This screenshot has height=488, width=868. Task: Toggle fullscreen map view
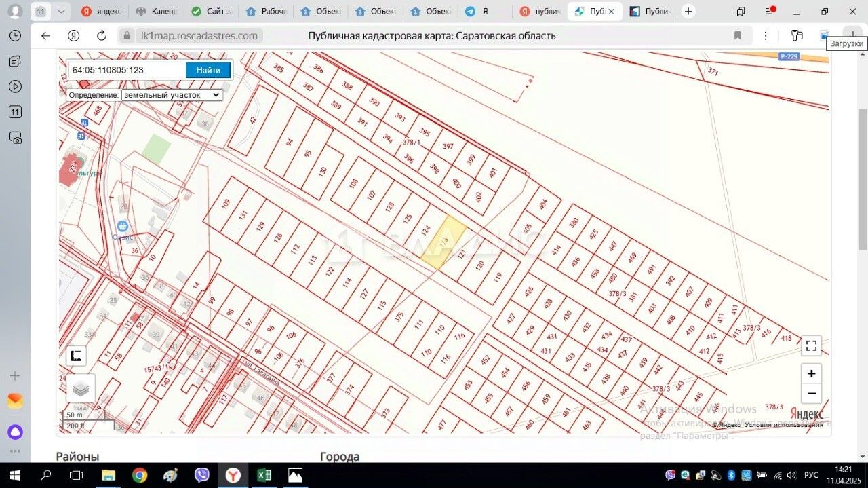(811, 345)
